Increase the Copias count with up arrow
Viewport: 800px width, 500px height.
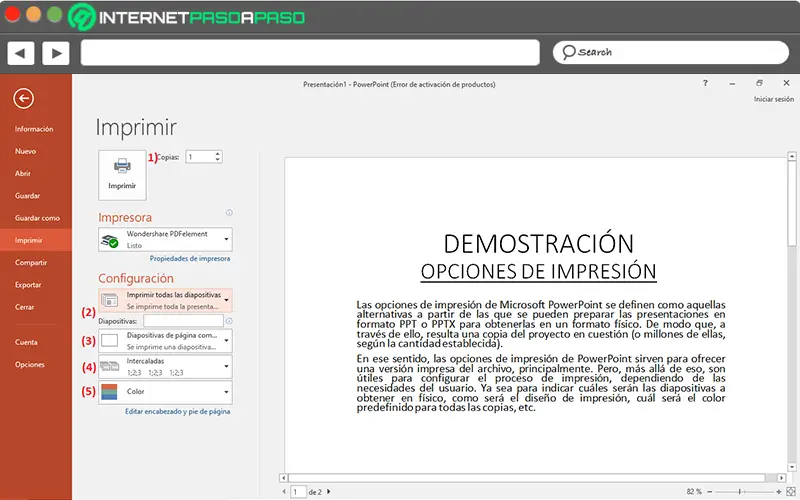pos(218,154)
